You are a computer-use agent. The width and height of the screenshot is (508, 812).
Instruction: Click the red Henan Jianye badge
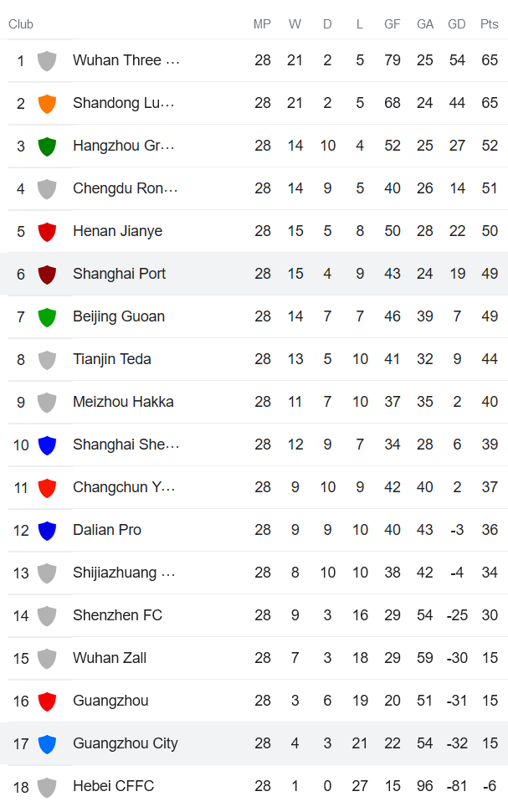[47, 231]
